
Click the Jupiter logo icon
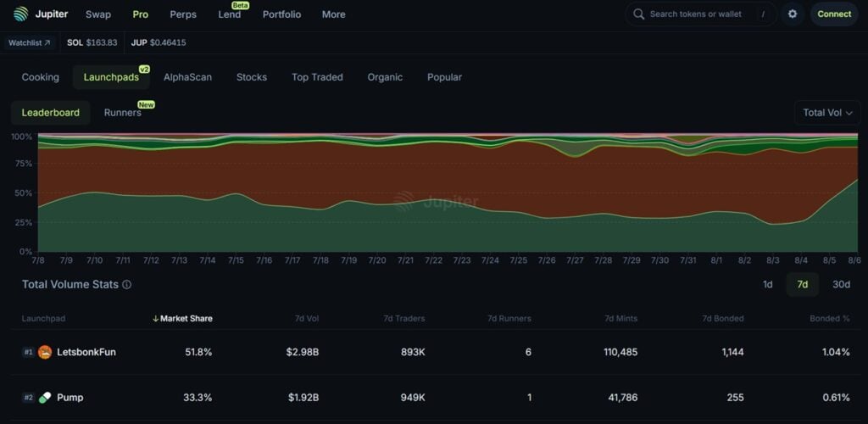[x=21, y=14]
